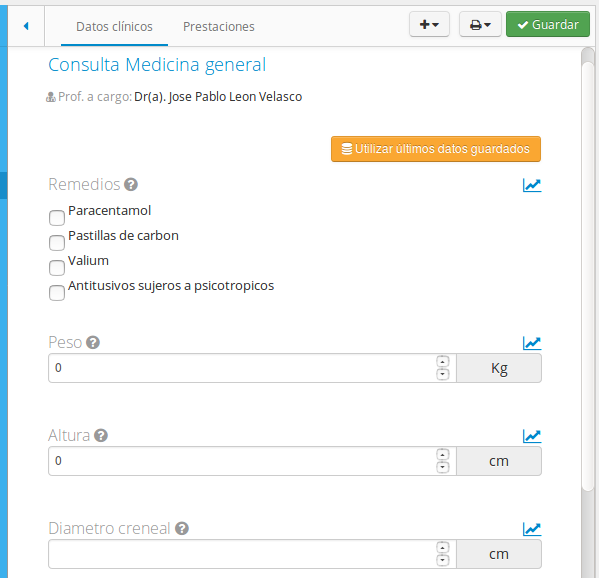Increase Peso value with stepper up
Screen dimensions: 599x578
tap(442, 361)
